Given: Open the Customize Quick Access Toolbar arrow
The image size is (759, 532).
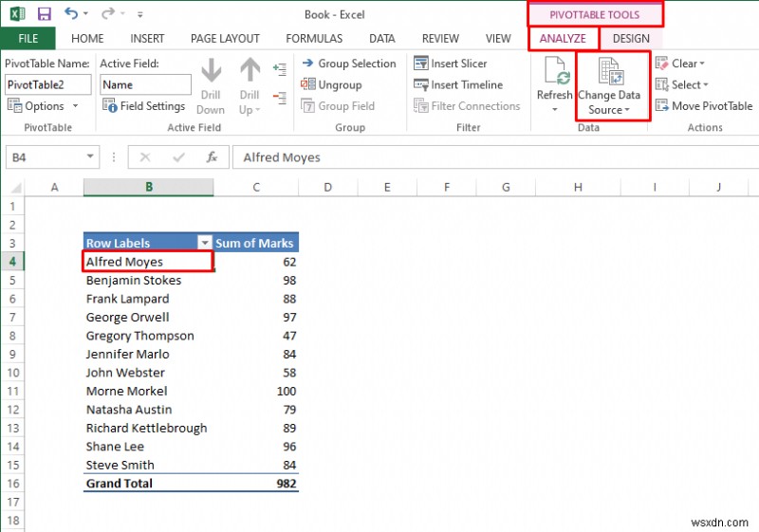Looking at the screenshot, I should coord(139,15).
